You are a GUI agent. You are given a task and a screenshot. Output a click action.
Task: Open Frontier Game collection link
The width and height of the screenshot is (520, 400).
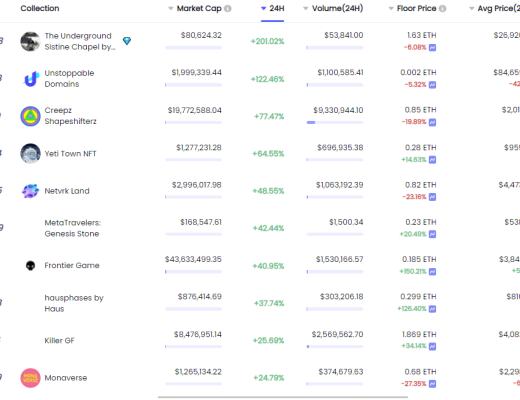[x=72, y=265]
